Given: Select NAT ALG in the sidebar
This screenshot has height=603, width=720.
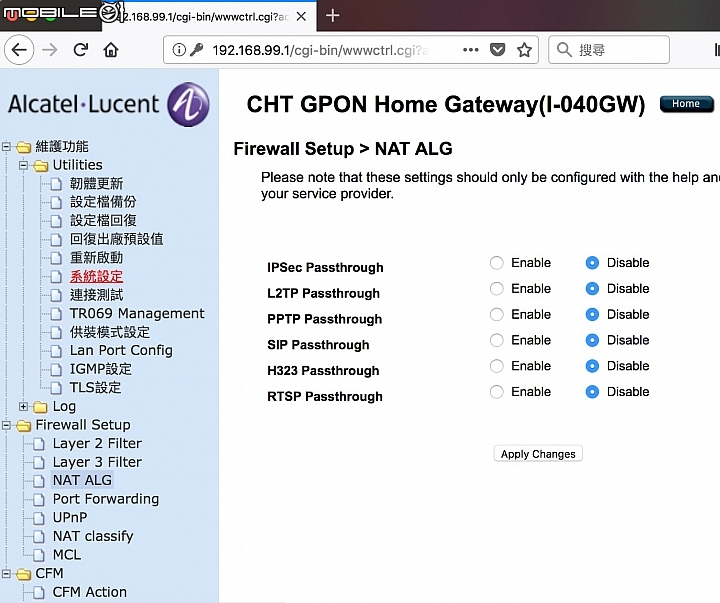Looking at the screenshot, I should coord(82,480).
